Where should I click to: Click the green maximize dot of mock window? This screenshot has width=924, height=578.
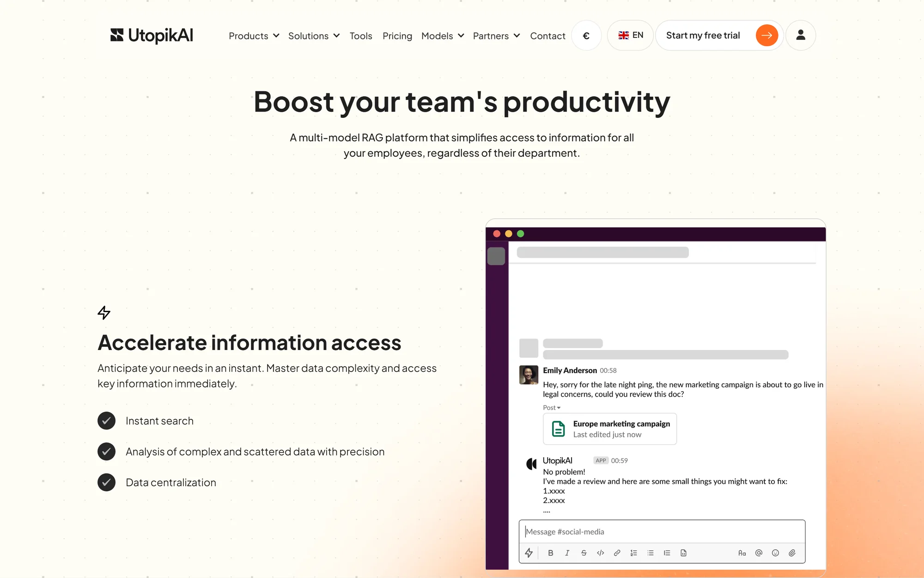(x=521, y=234)
